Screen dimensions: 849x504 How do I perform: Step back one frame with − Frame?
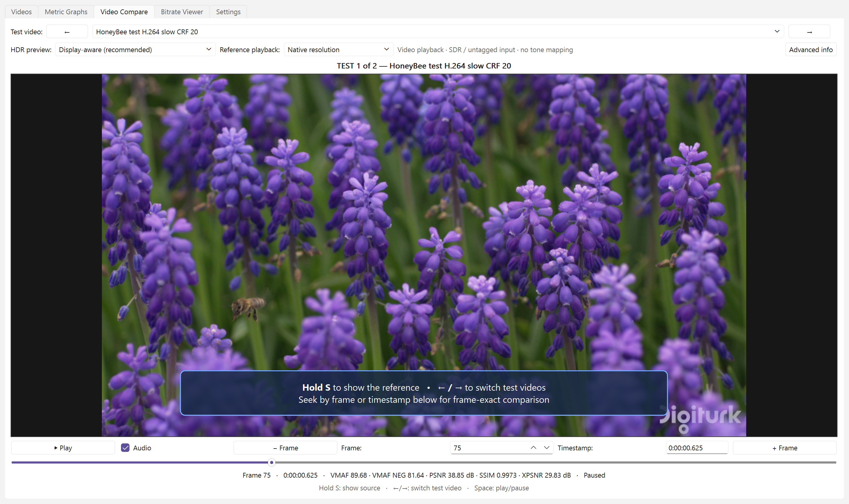point(285,448)
